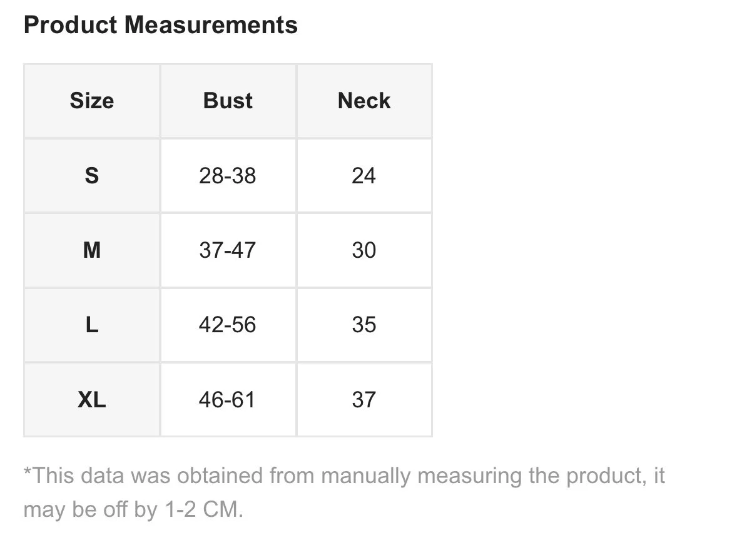
Task: Click the 28-38 bust measurement cell
Action: tap(228, 176)
